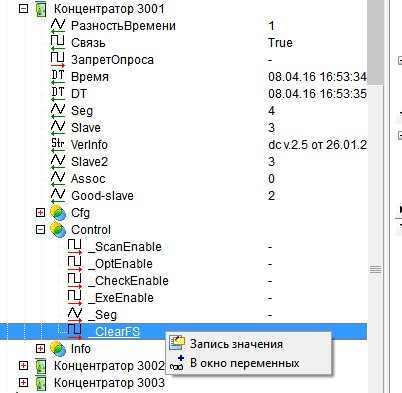Image resolution: width=402 pixels, height=393 pixels.
Task: Click the _OptEnable discrete output icon
Action: [x=75, y=264]
